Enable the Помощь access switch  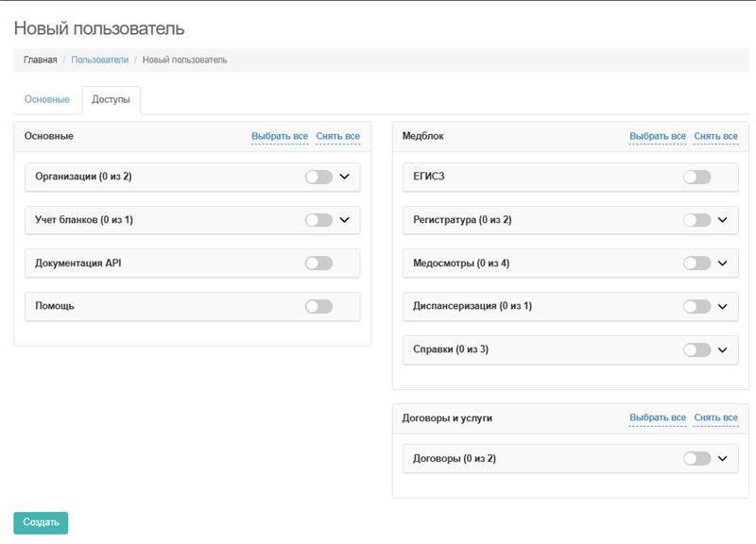[x=318, y=307]
